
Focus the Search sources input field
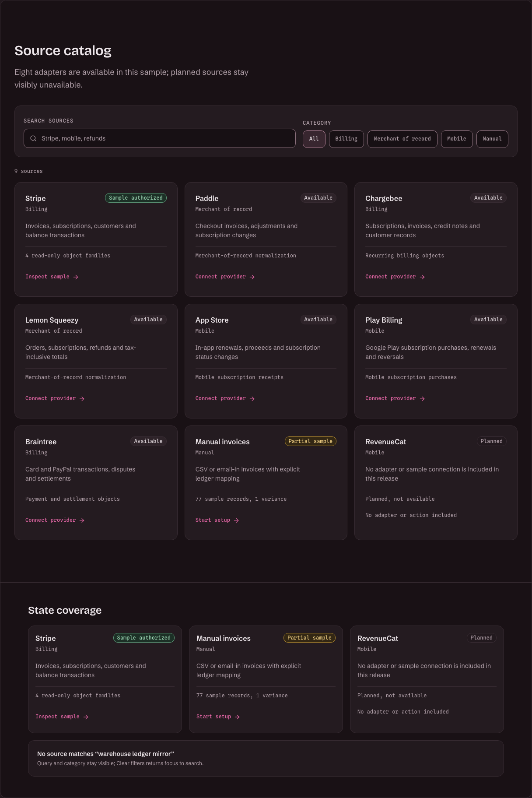(x=160, y=138)
